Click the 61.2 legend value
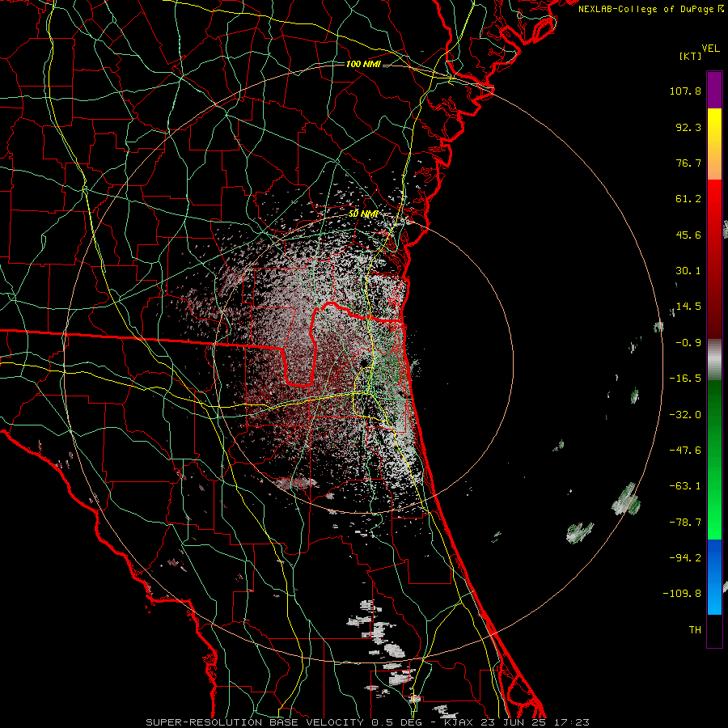 tap(688, 199)
